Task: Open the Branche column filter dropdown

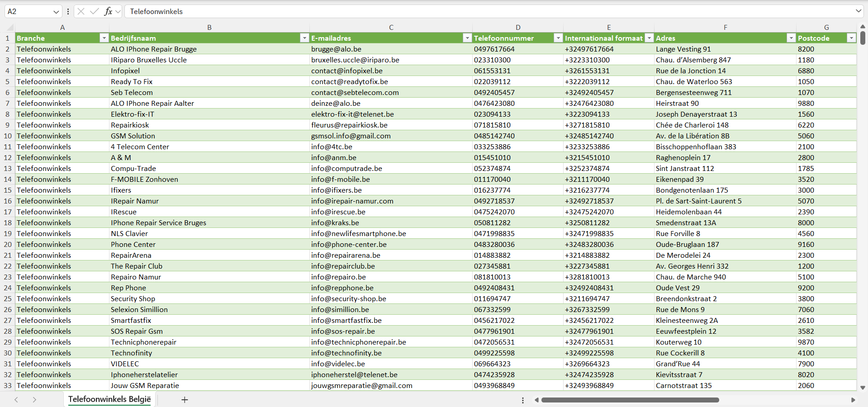Action: point(104,38)
